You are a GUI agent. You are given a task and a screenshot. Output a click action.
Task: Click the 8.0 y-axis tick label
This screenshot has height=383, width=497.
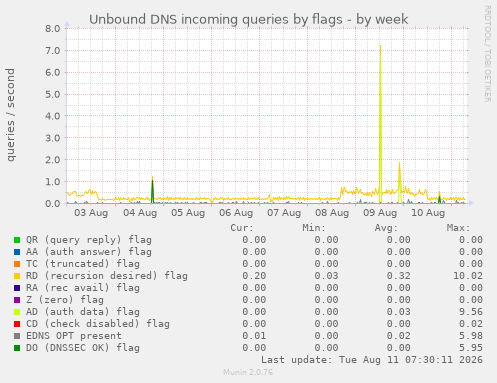53,29
